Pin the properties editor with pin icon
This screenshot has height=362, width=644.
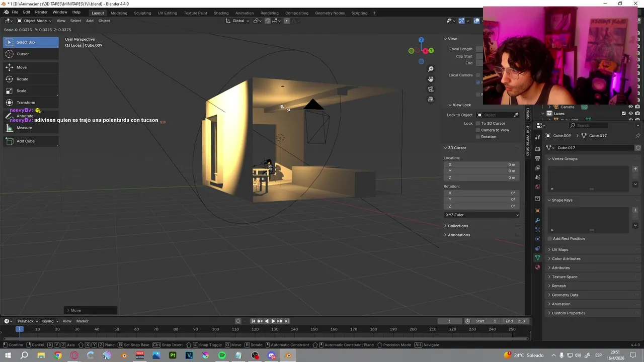pyautogui.click(x=638, y=136)
